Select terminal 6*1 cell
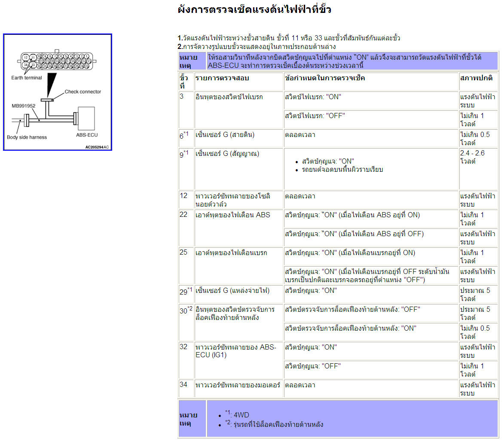The height and width of the screenshot is (441, 504). click(186, 138)
